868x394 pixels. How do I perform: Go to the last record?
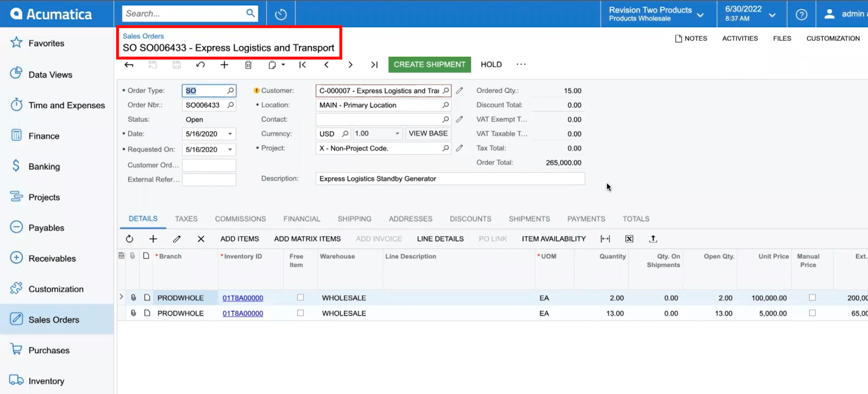coord(374,65)
